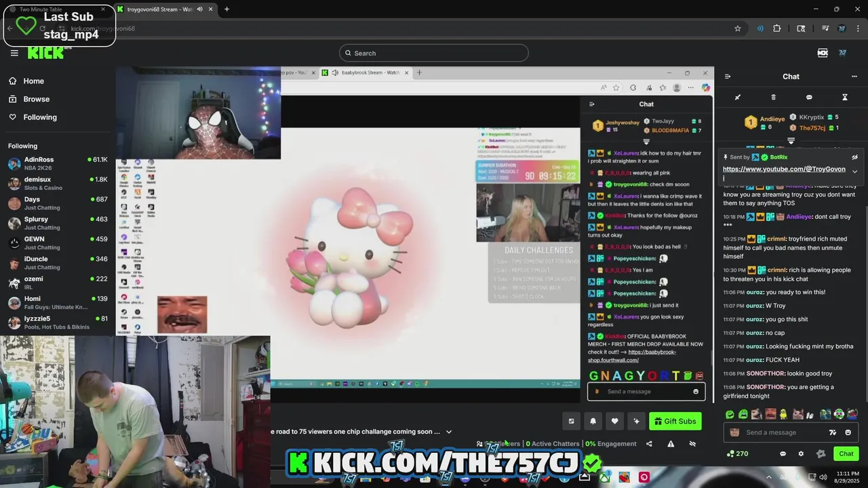The width and height of the screenshot is (868, 488).
Task: Click the trash can clear-chat icon
Action: 773,98
